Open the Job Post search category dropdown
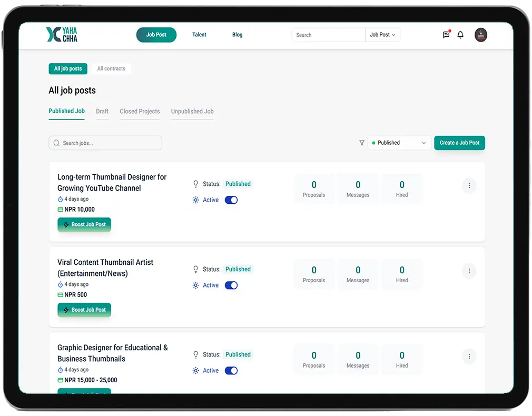Image resolution: width=532 pixels, height=416 pixels. [x=382, y=35]
